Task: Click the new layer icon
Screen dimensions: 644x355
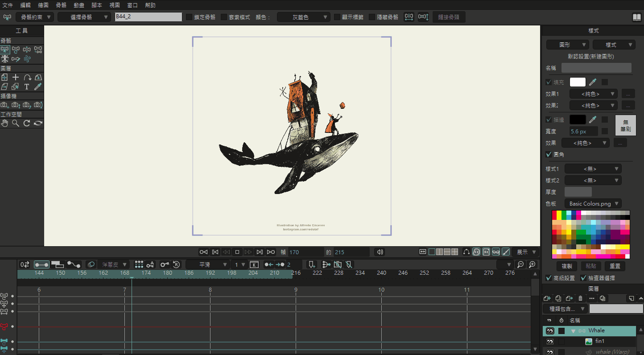Action: 547,298
